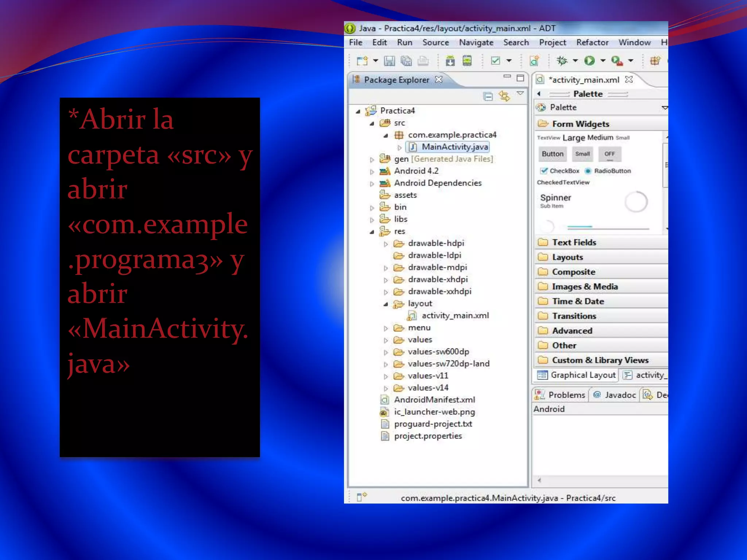Screen dimensions: 747x560
Task: Open the Android Virtual Device Manager icon
Action: coord(467,61)
